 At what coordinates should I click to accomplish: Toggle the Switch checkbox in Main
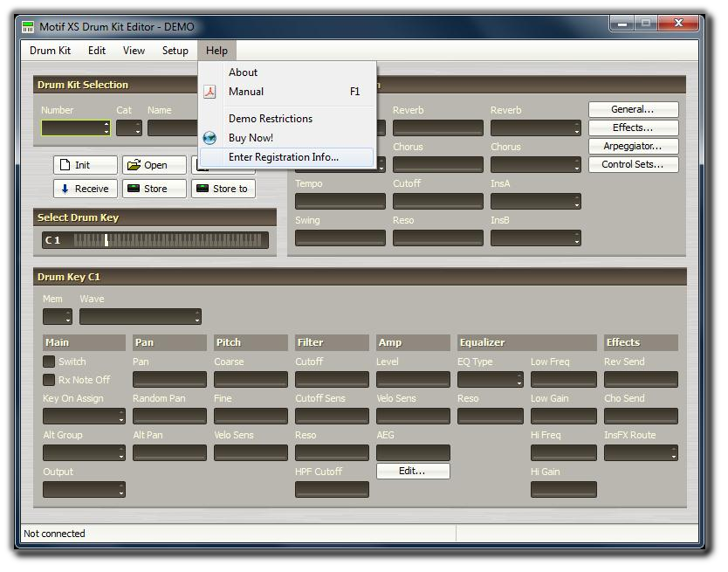pos(49,362)
